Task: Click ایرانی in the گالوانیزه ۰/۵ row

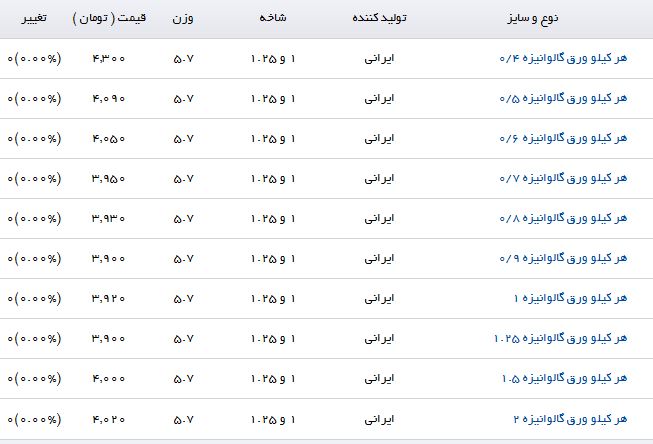Action: pyautogui.click(x=379, y=98)
